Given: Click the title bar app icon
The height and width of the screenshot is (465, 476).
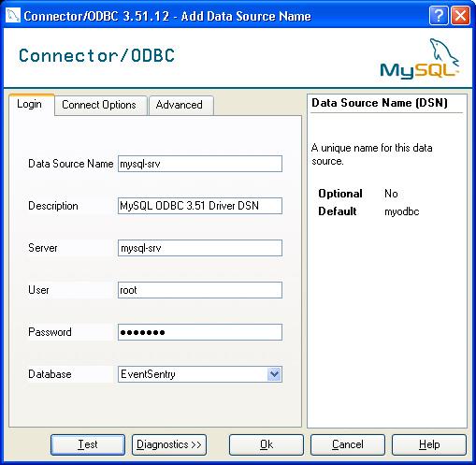Looking at the screenshot, I should pyautogui.click(x=13, y=15).
